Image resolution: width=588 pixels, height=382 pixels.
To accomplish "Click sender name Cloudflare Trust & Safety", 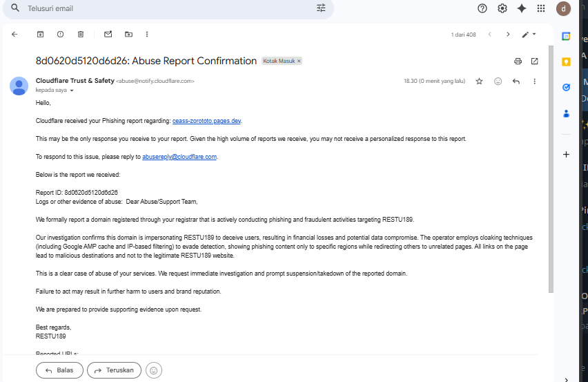I will pos(75,81).
